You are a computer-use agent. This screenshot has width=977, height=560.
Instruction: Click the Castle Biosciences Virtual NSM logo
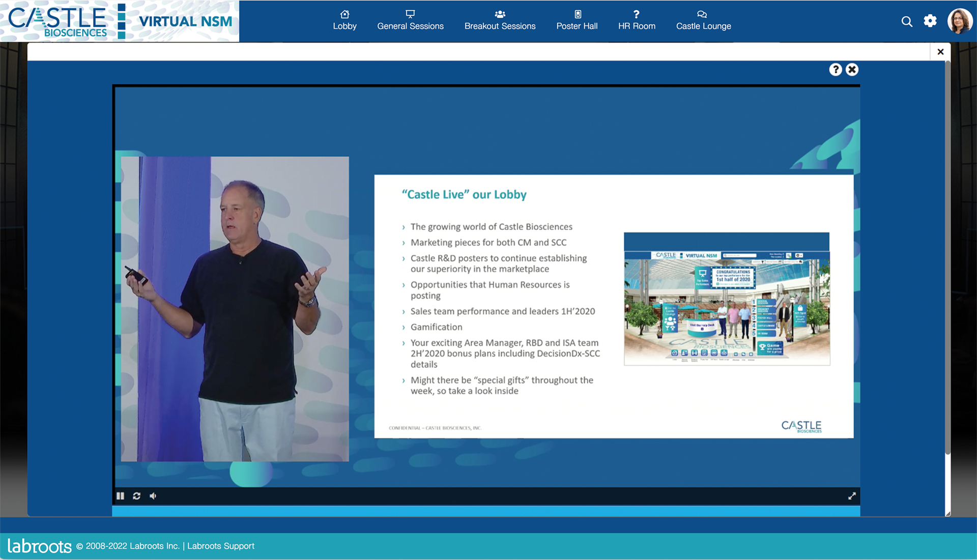point(120,21)
